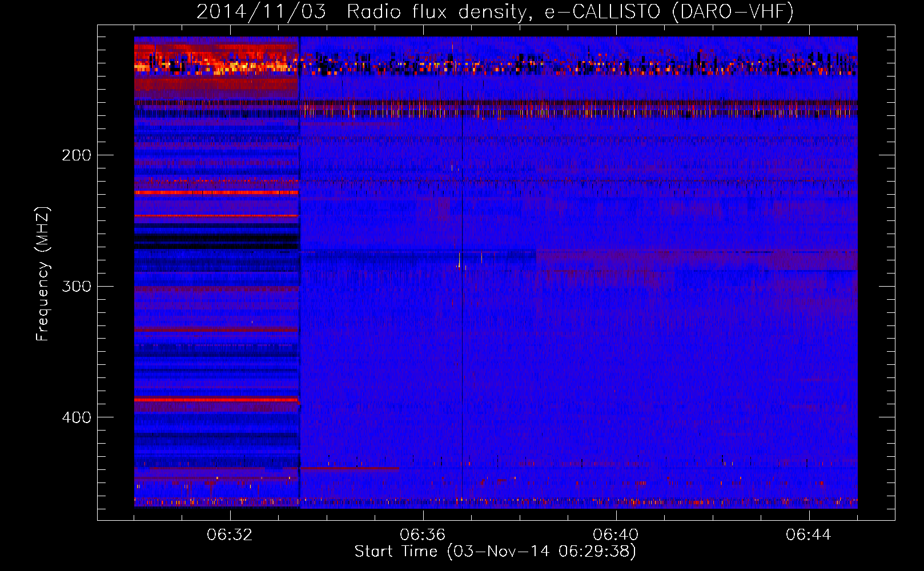The height and width of the screenshot is (571, 924).
Task: Select the 06:44 time tick label
Action: (x=809, y=535)
